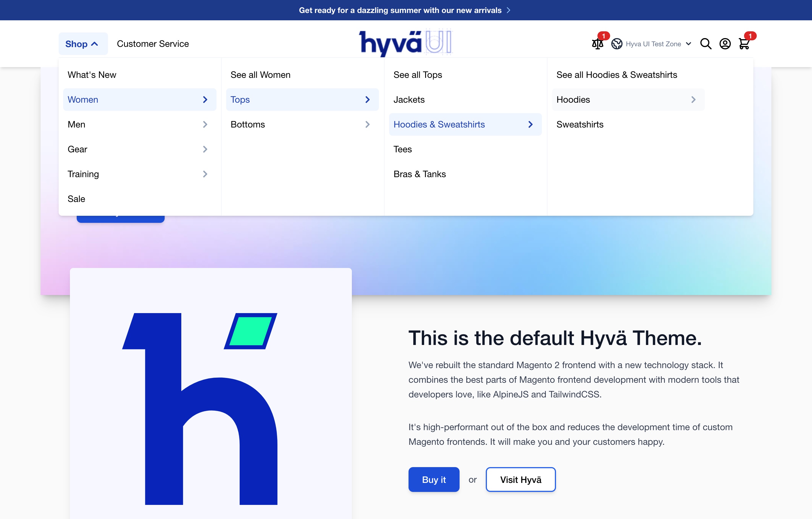Click the Visit Hyvä button

tap(520, 480)
